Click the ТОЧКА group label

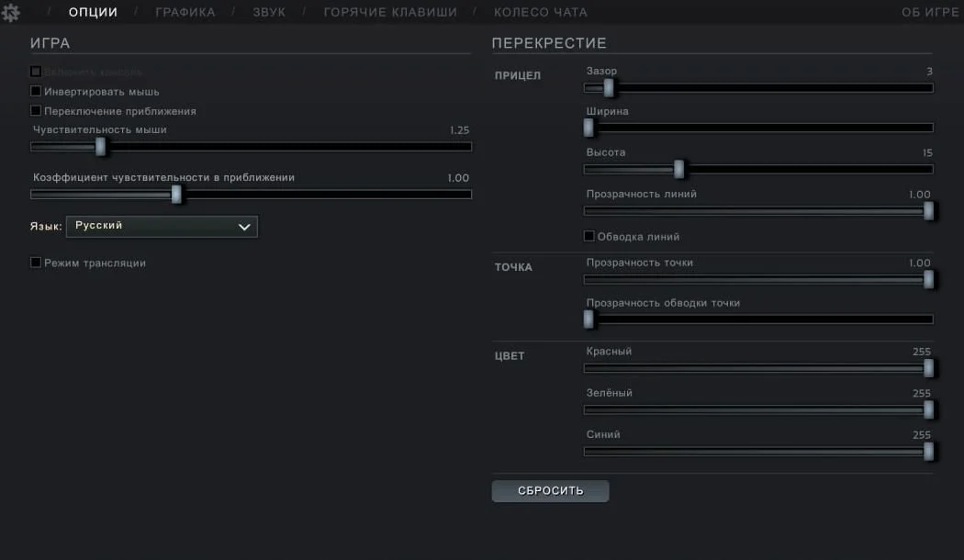pos(513,267)
